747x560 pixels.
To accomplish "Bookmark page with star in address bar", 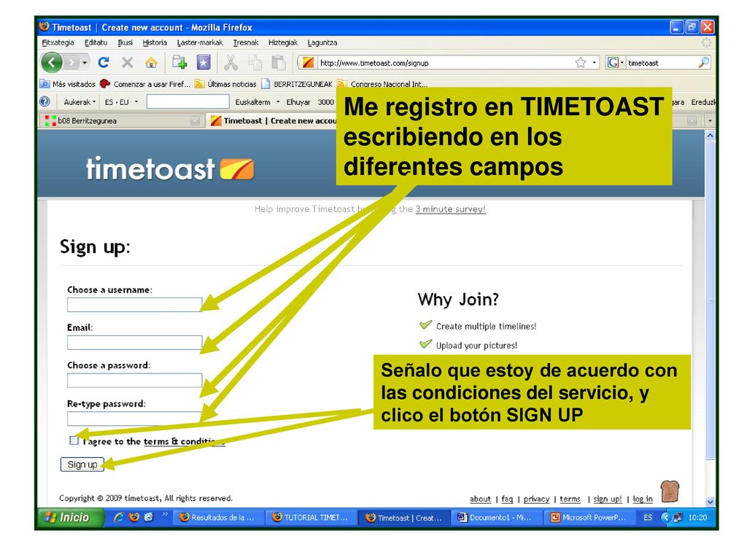I will [x=580, y=63].
